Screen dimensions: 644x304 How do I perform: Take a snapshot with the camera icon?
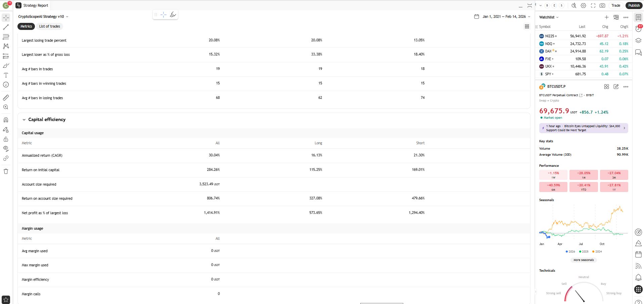(602, 5)
